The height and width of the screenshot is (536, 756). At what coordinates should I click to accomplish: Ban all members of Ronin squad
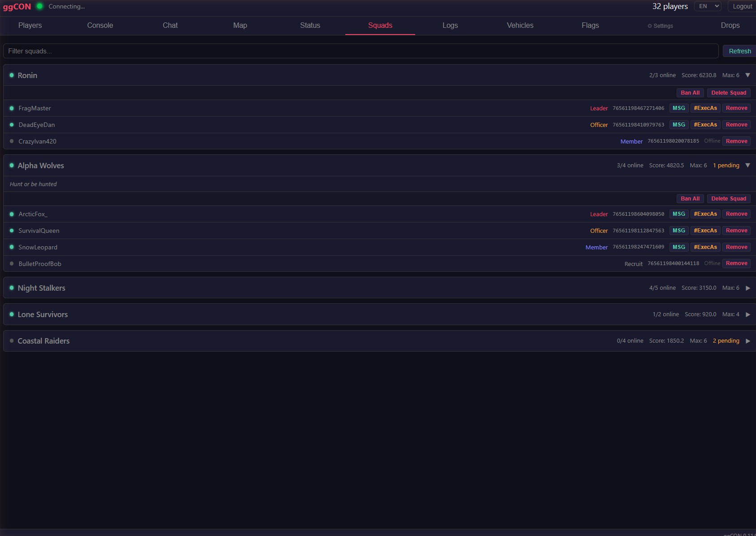[x=690, y=93]
